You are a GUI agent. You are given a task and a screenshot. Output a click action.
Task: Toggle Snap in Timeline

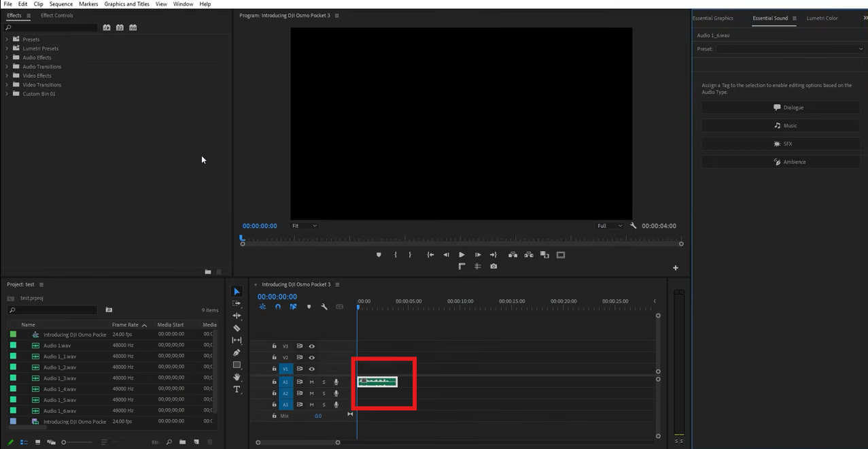pos(277,307)
